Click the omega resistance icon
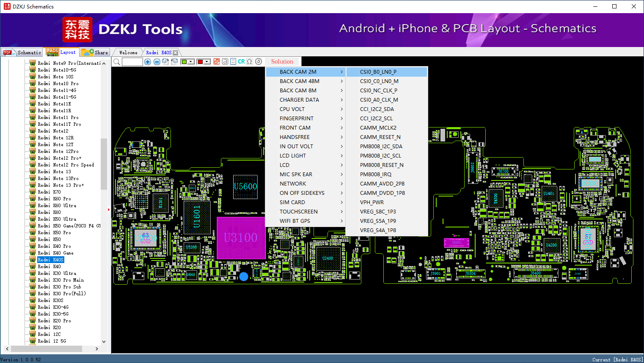 (x=250, y=61)
